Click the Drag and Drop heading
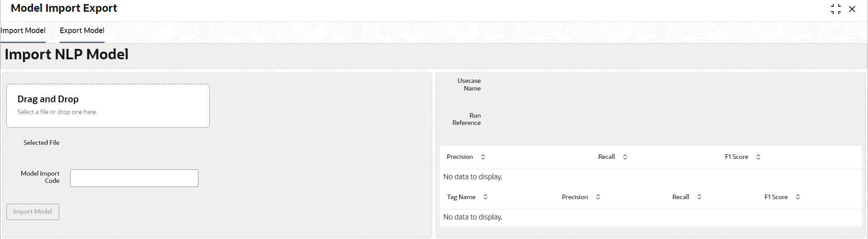Viewport: 868px width, 239px height. click(48, 99)
